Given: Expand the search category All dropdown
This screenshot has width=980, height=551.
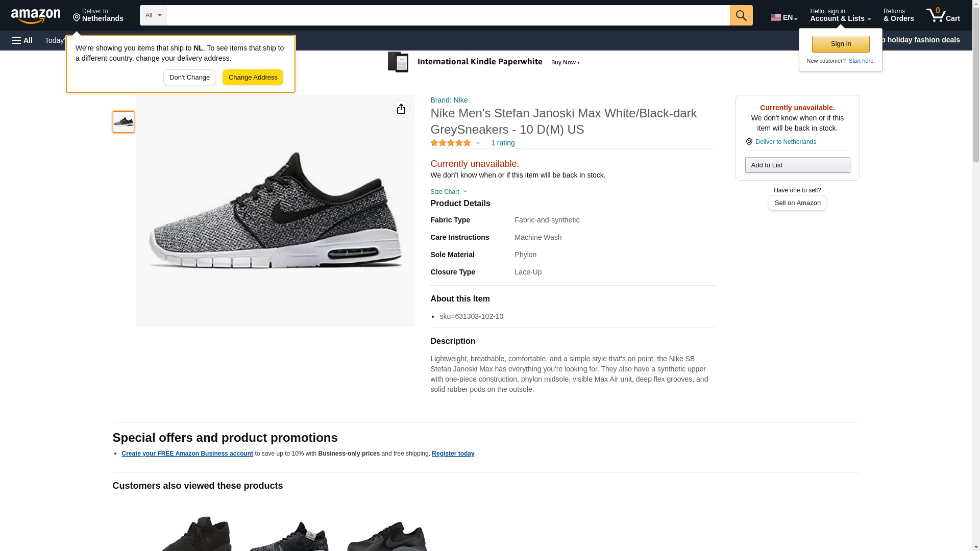Looking at the screenshot, I should pyautogui.click(x=153, y=15).
